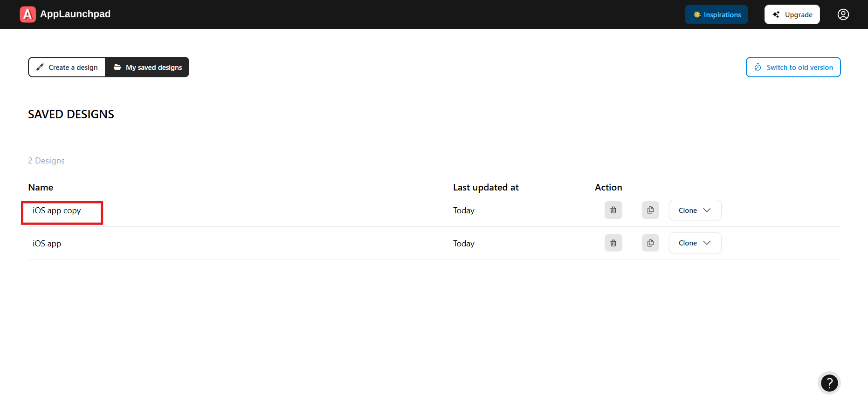Delete the iOS app copy design
This screenshot has height=408, width=868.
click(x=613, y=210)
